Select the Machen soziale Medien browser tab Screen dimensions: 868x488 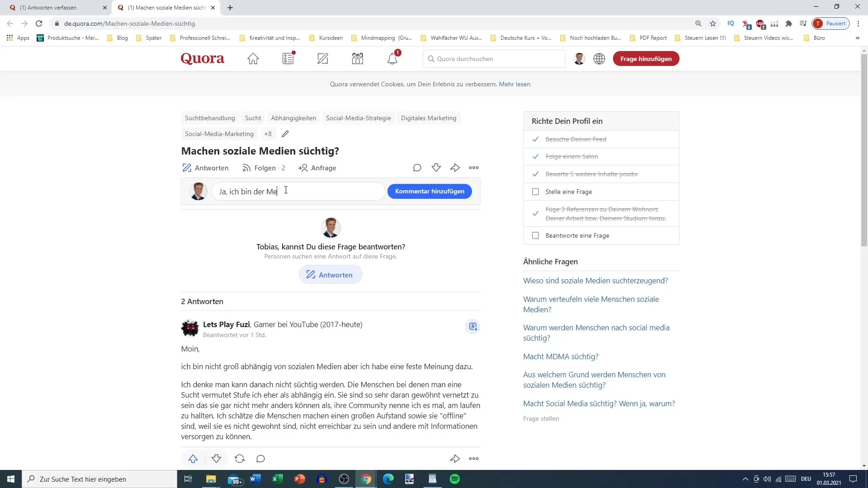click(166, 8)
